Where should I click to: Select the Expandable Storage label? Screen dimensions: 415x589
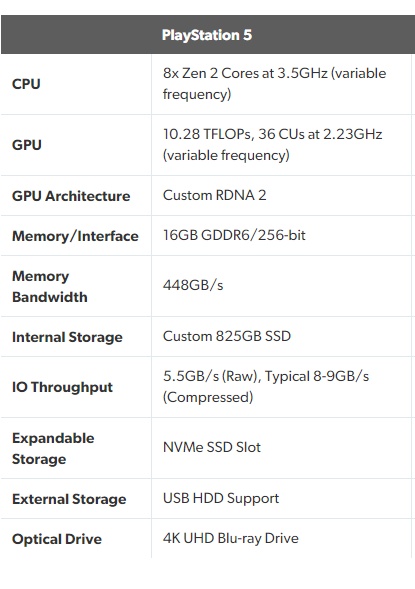(53, 449)
